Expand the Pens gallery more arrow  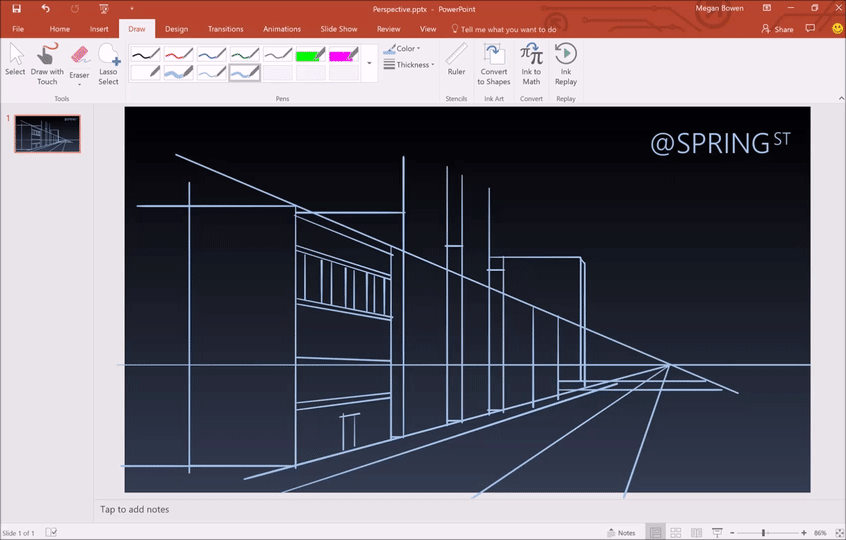click(x=369, y=63)
